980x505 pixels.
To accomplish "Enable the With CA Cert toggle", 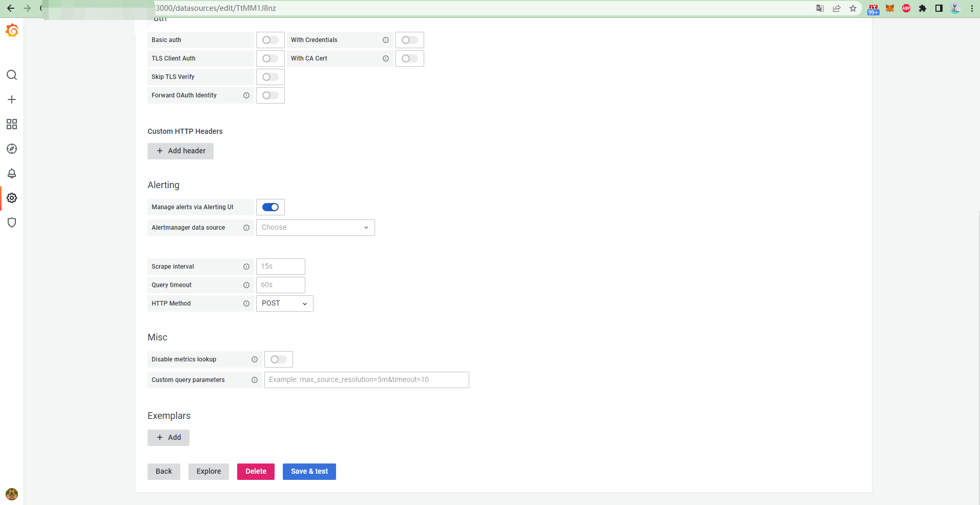I will click(x=410, y=58).
